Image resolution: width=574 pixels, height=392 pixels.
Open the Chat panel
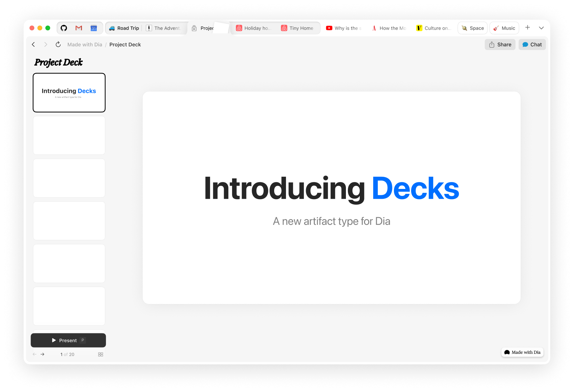click(532, 44)
